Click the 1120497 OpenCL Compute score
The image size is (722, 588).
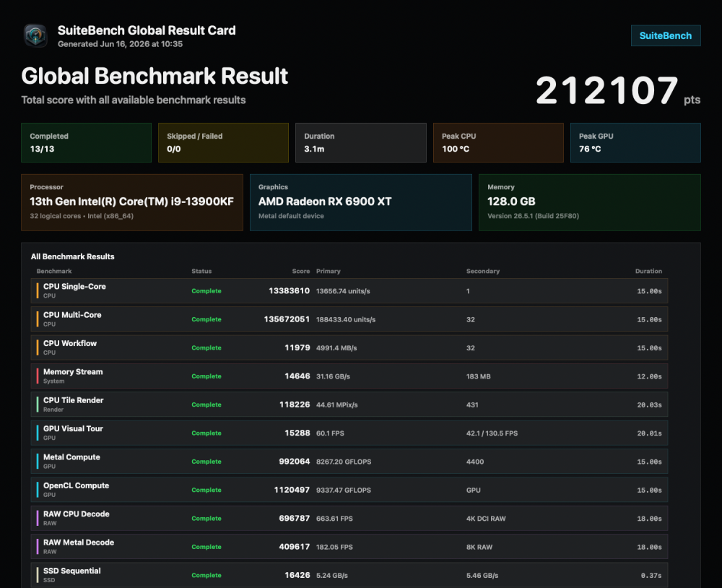[x=292, y=490]
